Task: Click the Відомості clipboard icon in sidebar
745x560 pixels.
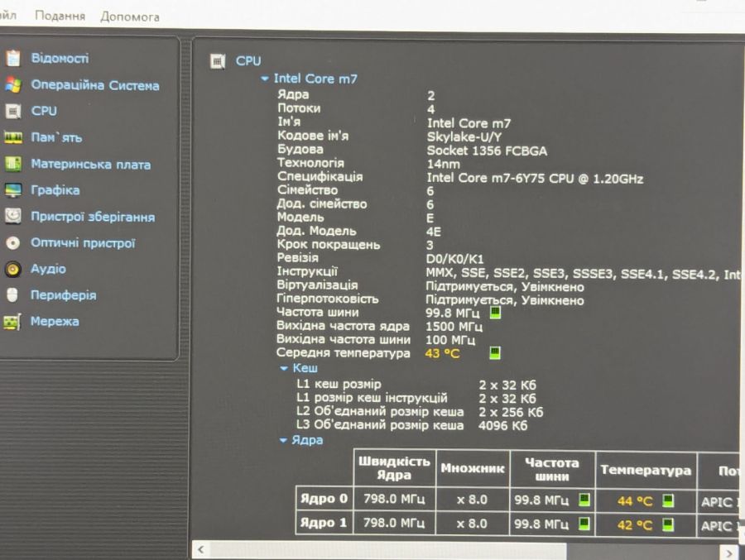Action: pyautogui.click(x=13, y=58)
